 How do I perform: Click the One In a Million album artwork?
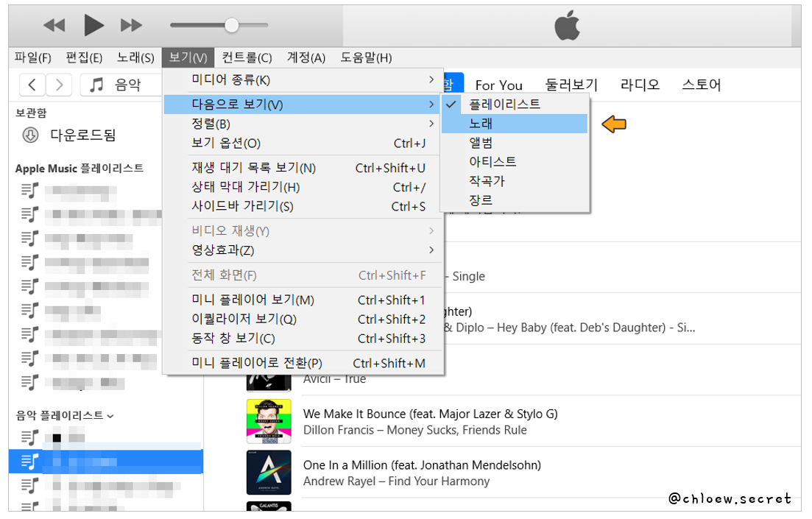pos(269,473)
